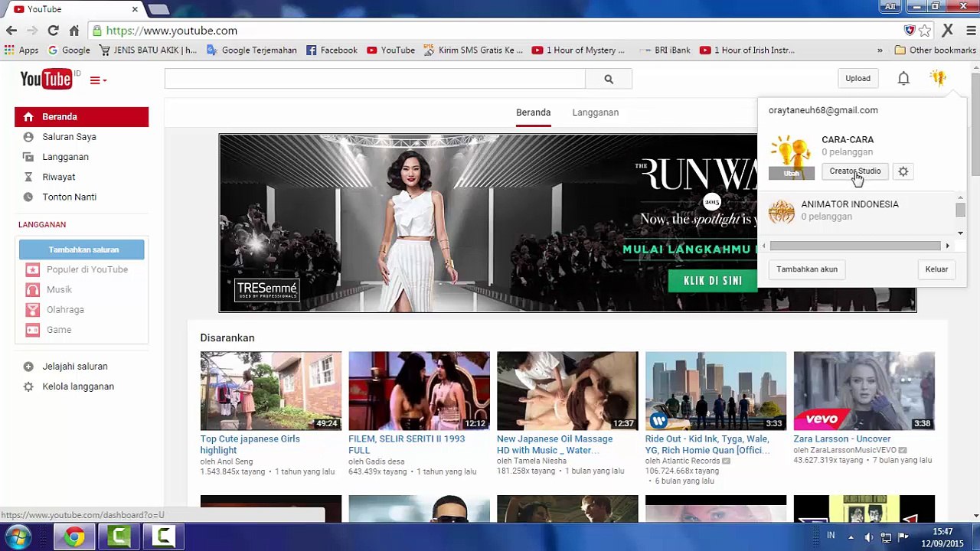Image resolution: width=980 pixels, height=551 pixels.
Task: Select the YouTube browser tab
Action: pyautogui.click(x=75, y=9)
